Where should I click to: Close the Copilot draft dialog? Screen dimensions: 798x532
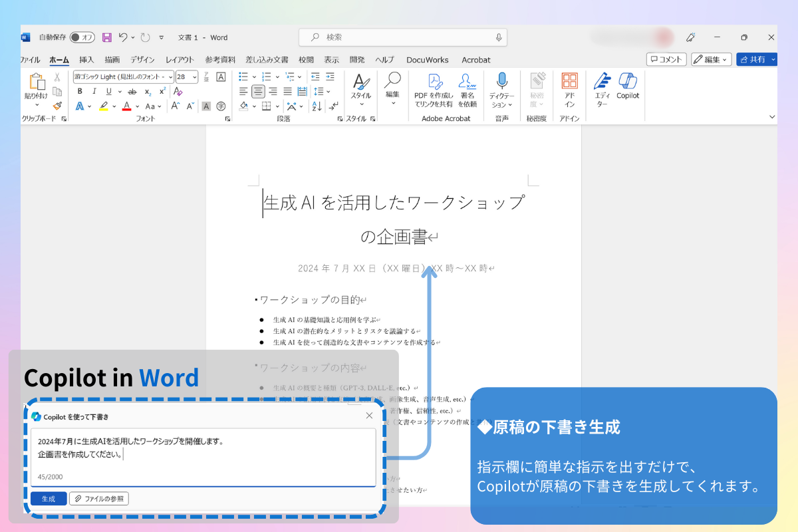(x=369, y=416)
